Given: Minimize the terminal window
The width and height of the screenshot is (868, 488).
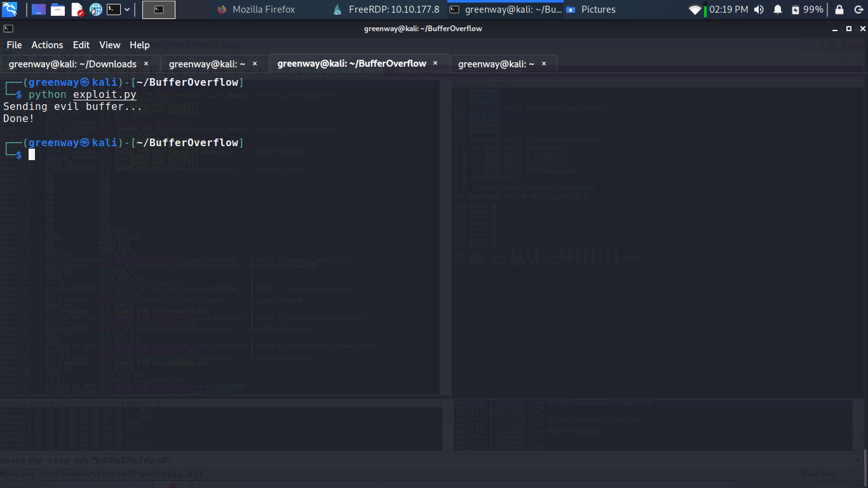Looking at the screenshot, I should tap(835, 29).
